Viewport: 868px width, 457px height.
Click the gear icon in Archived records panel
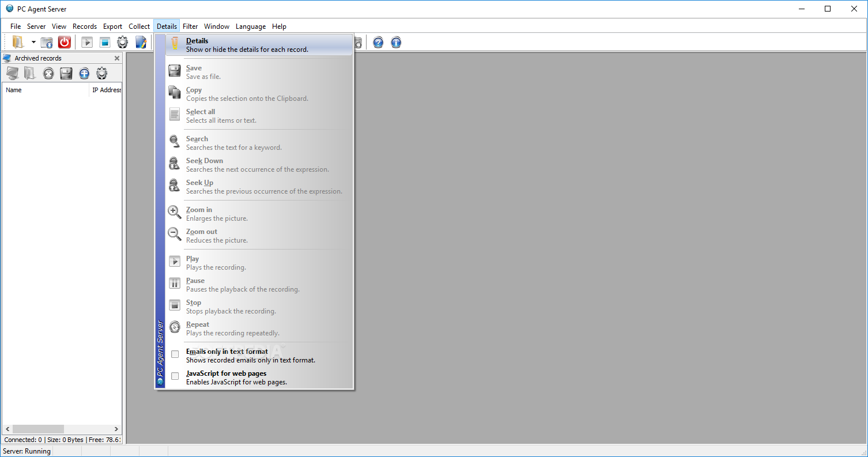102,73
